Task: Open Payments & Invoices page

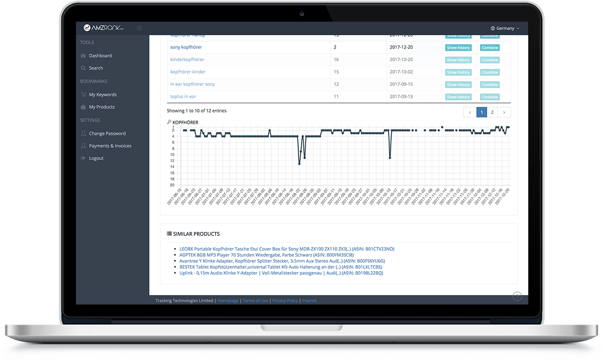Action: pyautogui.click(x=110, y=146)
